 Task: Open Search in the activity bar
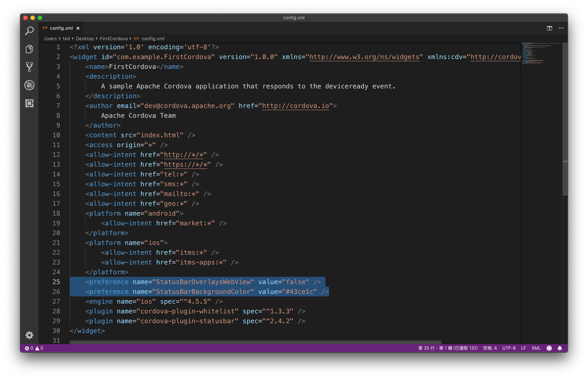(29, 31)
